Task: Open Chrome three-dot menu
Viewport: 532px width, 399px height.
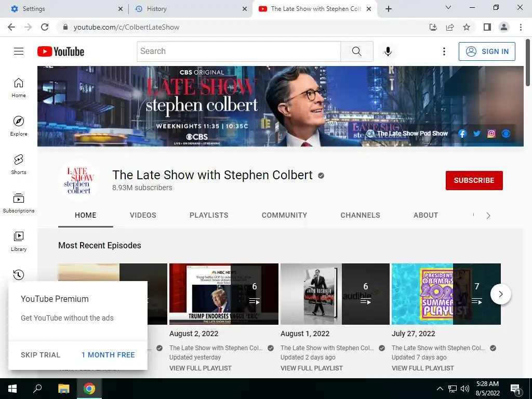Action: tap(521, 27)
